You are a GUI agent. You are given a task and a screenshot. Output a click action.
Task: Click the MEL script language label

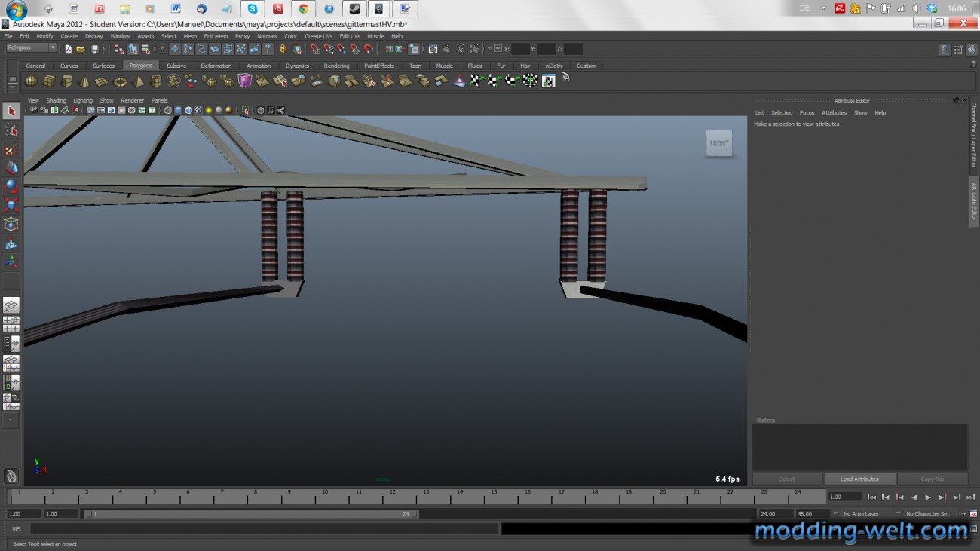tap(17, 529)
